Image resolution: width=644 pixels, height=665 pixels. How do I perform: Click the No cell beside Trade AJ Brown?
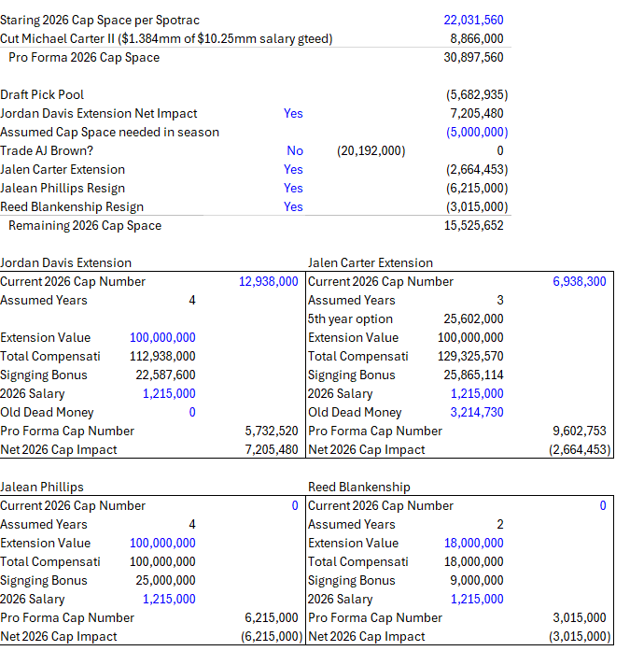[x=295, y=150]
